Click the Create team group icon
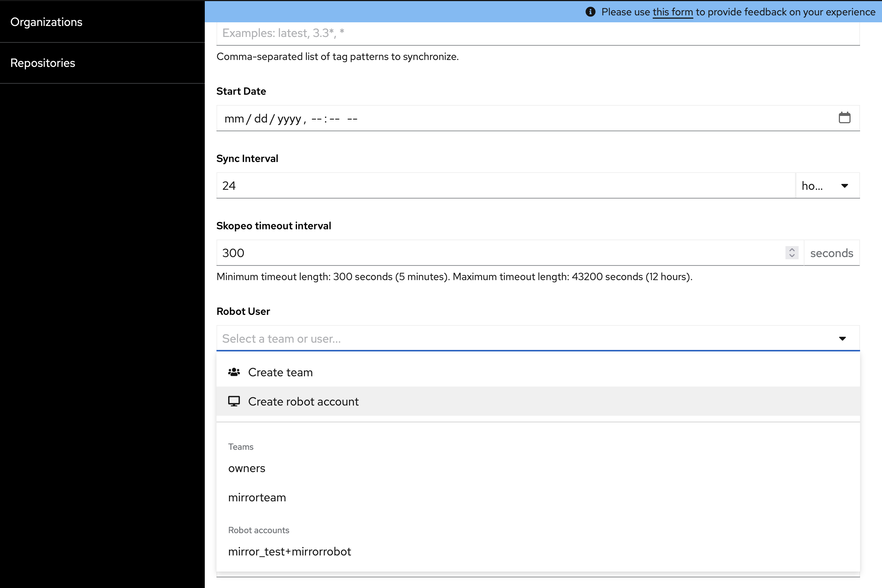 tap(234, 372)
